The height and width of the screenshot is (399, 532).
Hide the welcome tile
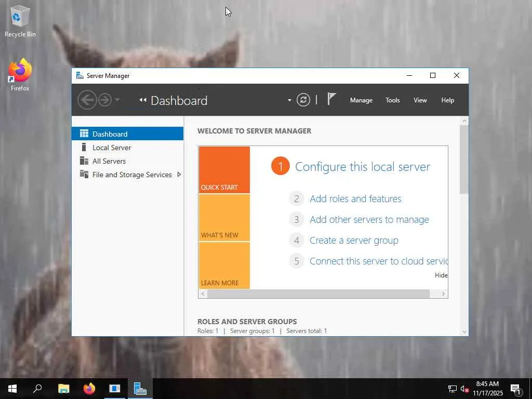point(441,275)
